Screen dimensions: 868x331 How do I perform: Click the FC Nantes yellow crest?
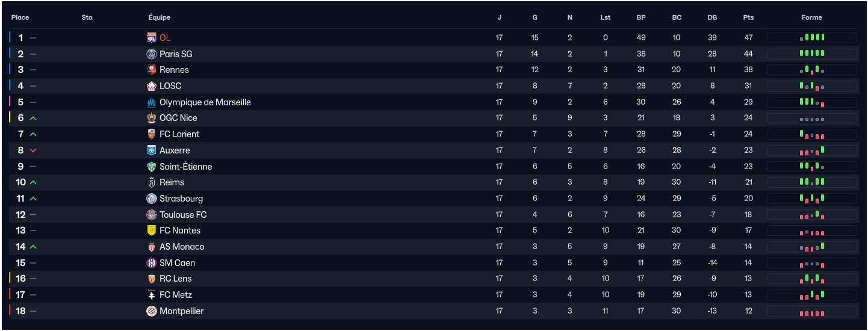tap(152, 230)
